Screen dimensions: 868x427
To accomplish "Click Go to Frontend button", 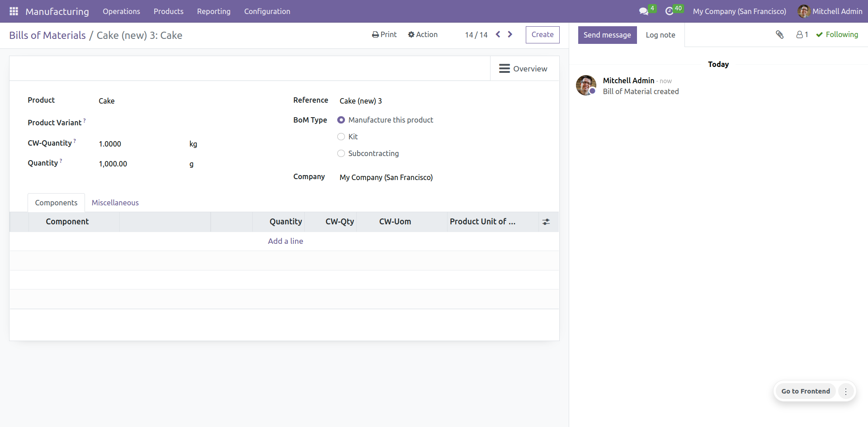I will pos(806,391).
